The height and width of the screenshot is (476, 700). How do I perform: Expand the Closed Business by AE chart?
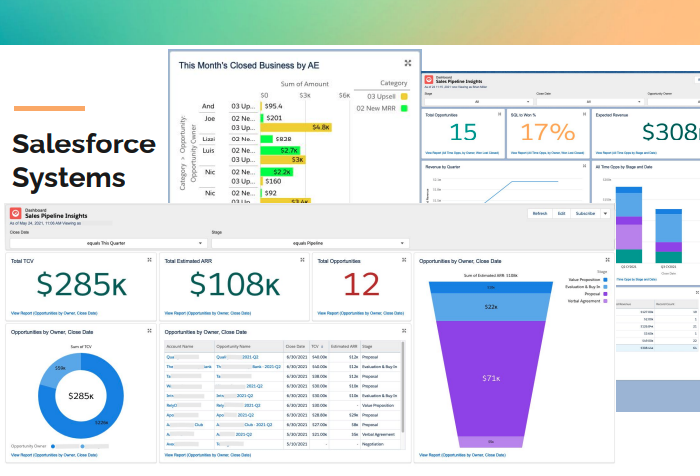pyautogui.click(x=408, y=63)
